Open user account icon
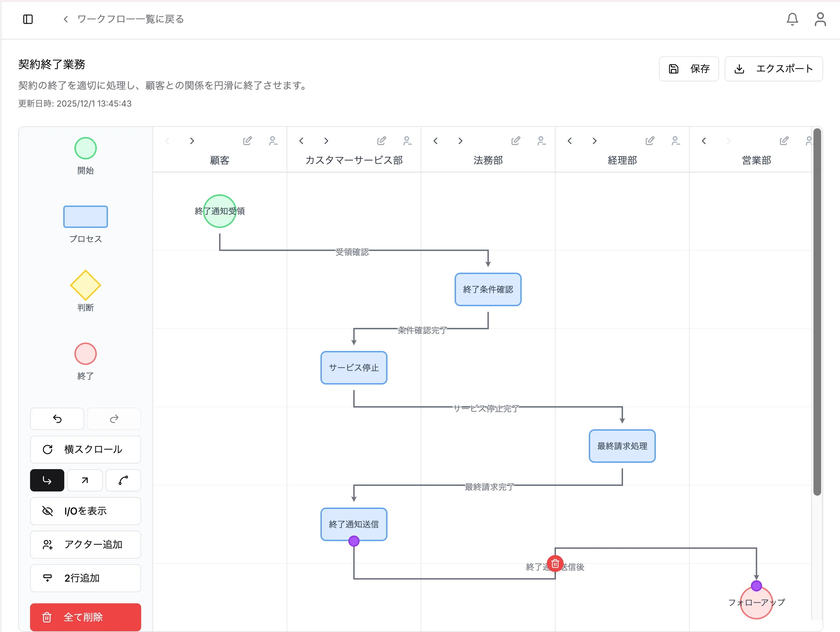Image resolution: width=840 pixels, height=632 pixels. [820, 19]
